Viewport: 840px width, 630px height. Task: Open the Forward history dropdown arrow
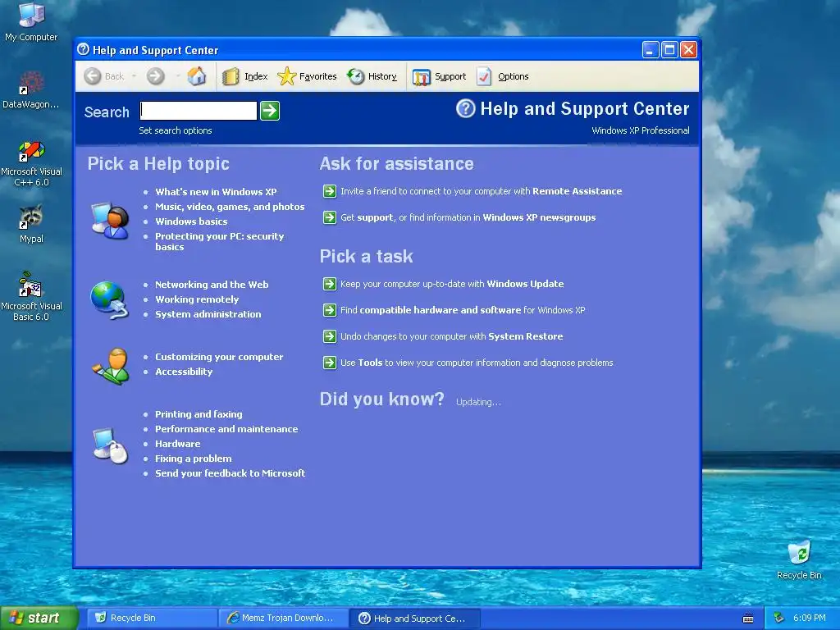177,76
